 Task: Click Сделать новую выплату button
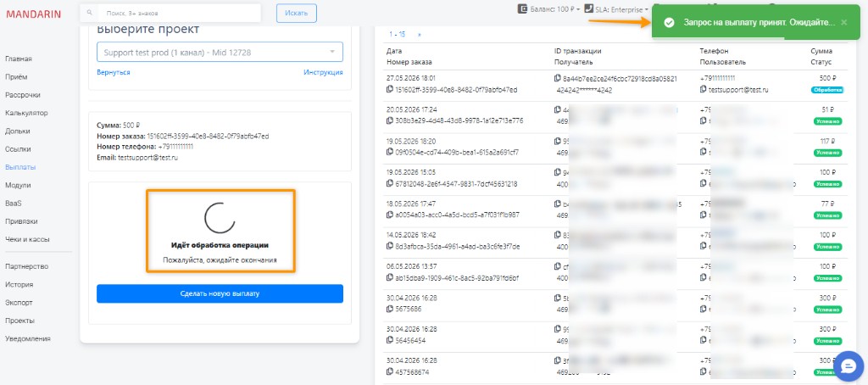[220, 293]
